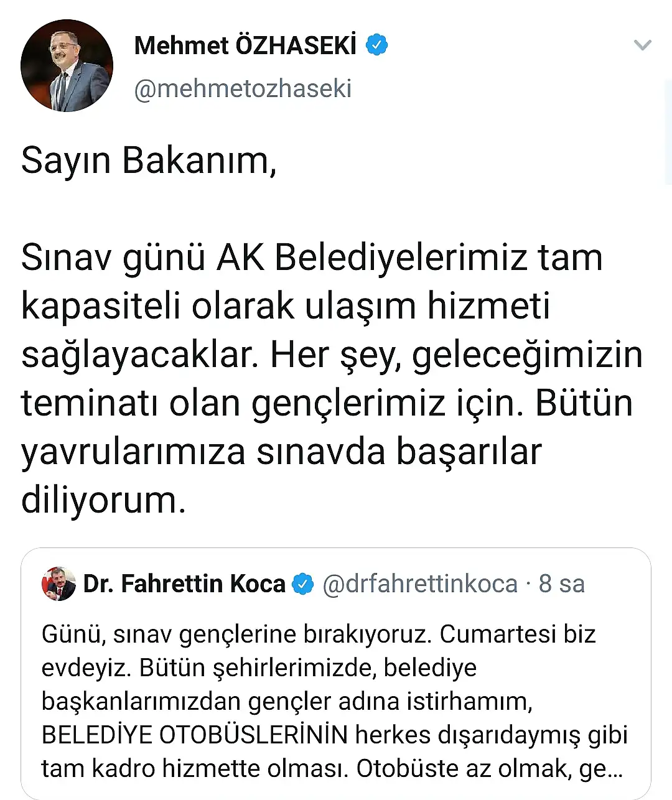Click the "Sayın Bakanım," greeting line
The height and width of the screenshot is (800, 672).
[149, 160]
